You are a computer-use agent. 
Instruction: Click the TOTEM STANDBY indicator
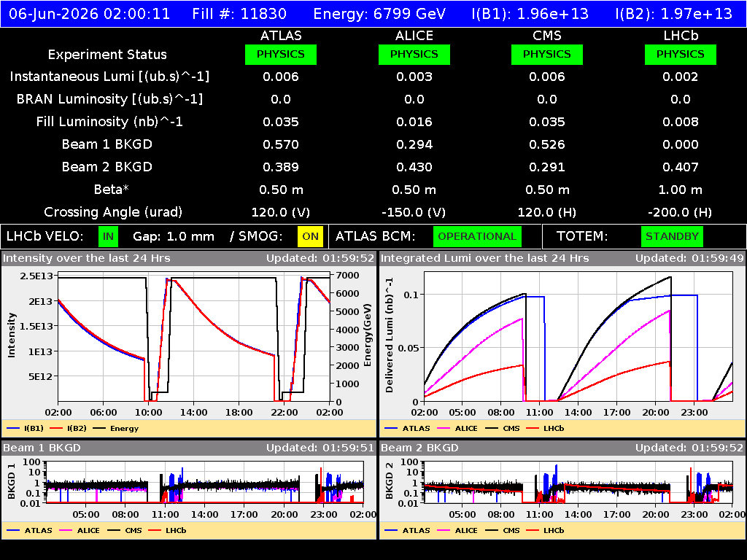(x=672, y=237)
